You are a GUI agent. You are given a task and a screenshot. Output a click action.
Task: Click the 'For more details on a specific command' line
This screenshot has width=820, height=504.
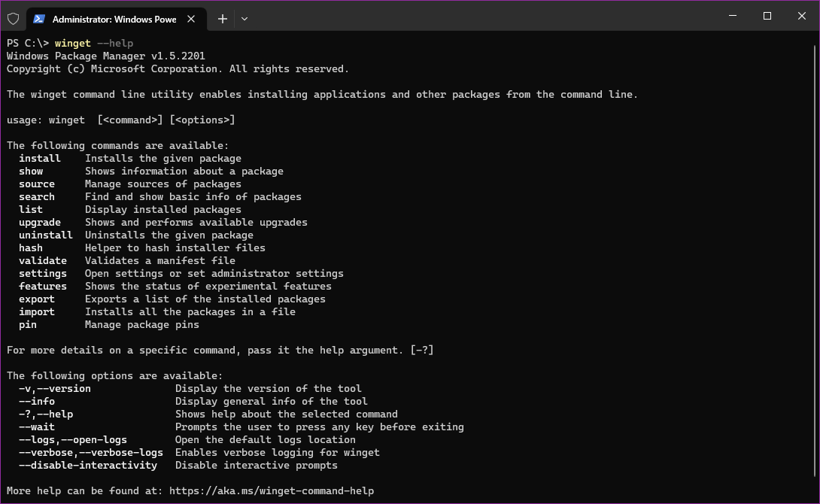point(220,351)
